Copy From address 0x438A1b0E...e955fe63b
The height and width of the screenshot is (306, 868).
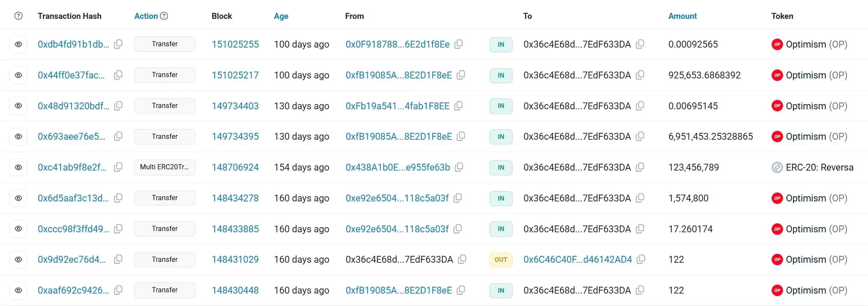pos(459,167)
